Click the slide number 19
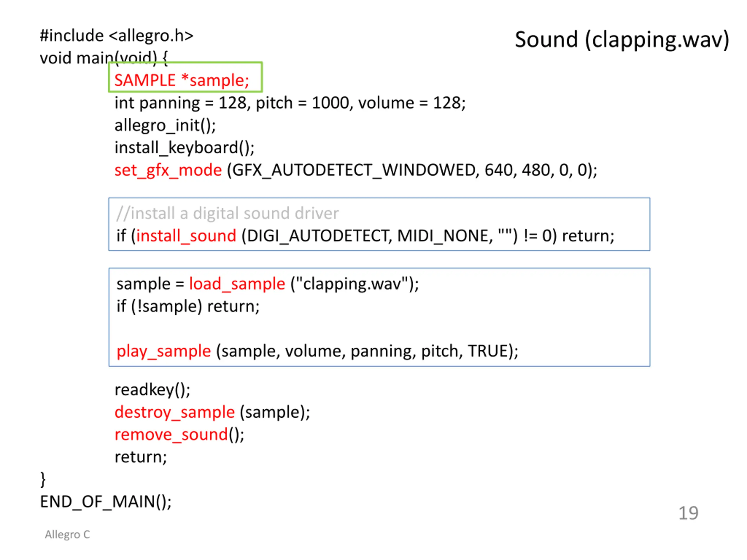This screenshot has height=560, width=747. (688, 513)
